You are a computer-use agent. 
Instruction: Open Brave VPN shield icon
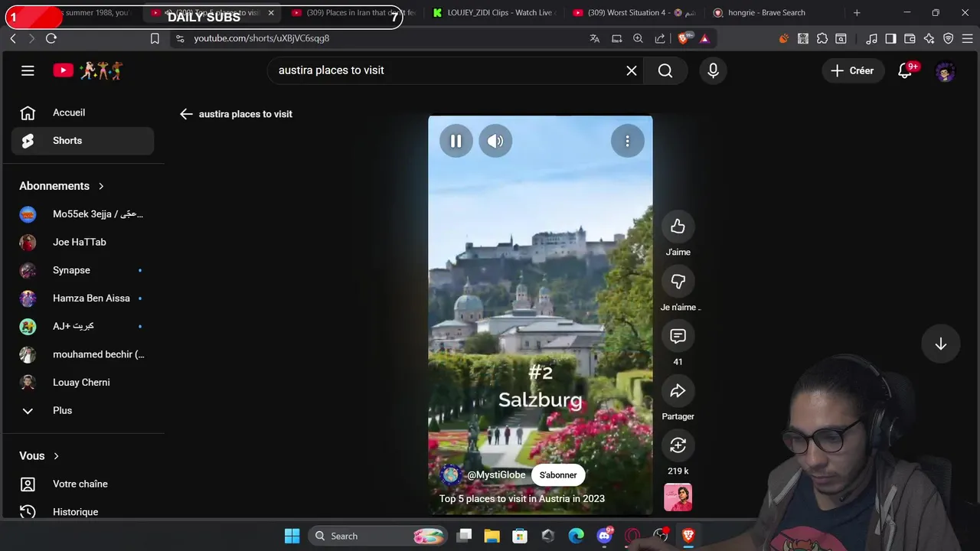pyautogui.click(x=949, y=38)
